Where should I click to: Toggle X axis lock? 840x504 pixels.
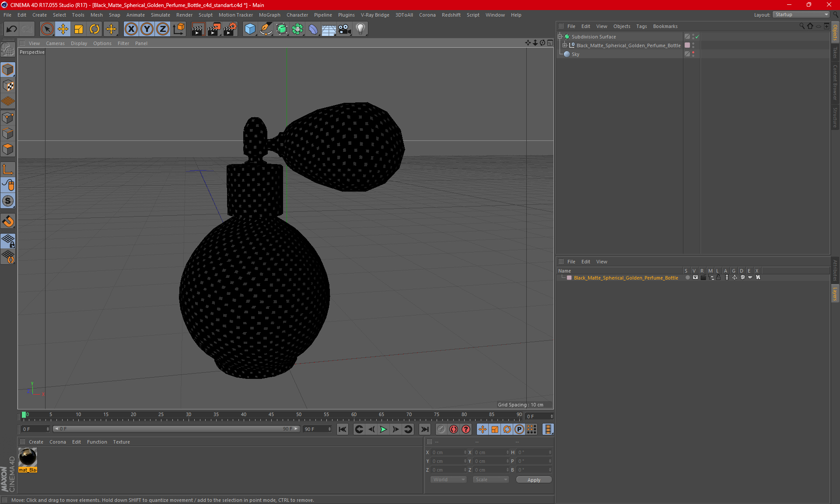pyautogui.click(x=131, y=29)
